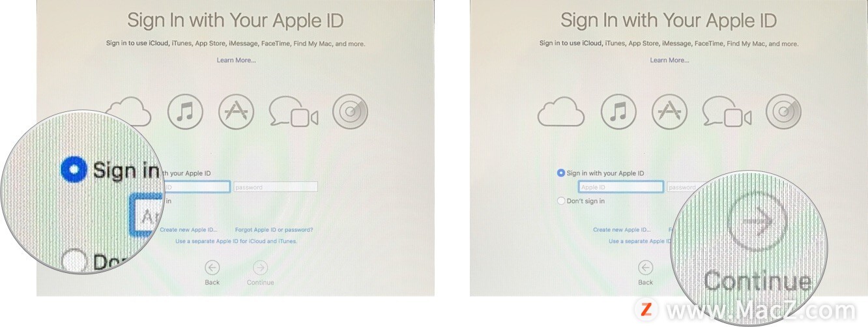Viewport: 868px width, 327px height.
Task: Open 'Learn More...' link in right panel
Action: [669, 60]
